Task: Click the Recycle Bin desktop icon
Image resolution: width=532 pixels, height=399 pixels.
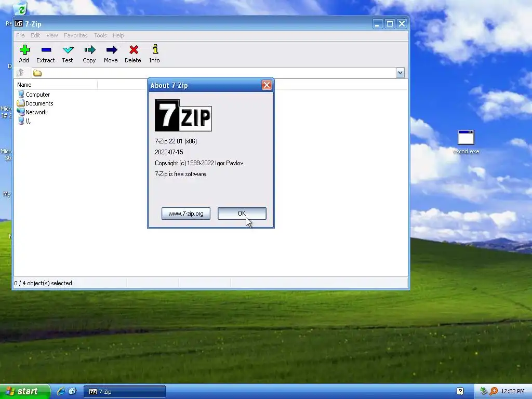Action: [20, 8]
